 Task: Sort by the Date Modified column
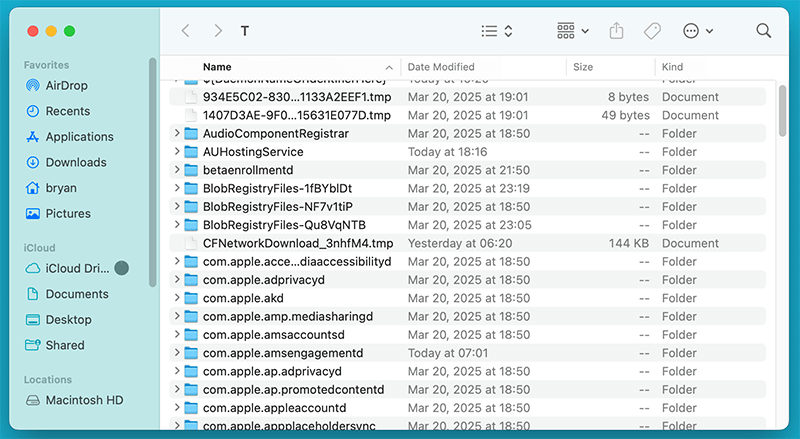[x=441, y=67]
